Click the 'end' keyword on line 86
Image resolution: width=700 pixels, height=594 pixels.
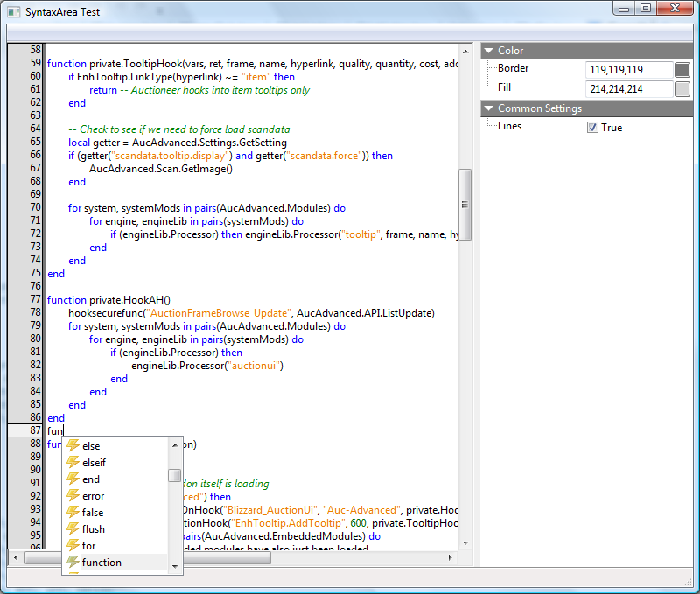(56, 418)
